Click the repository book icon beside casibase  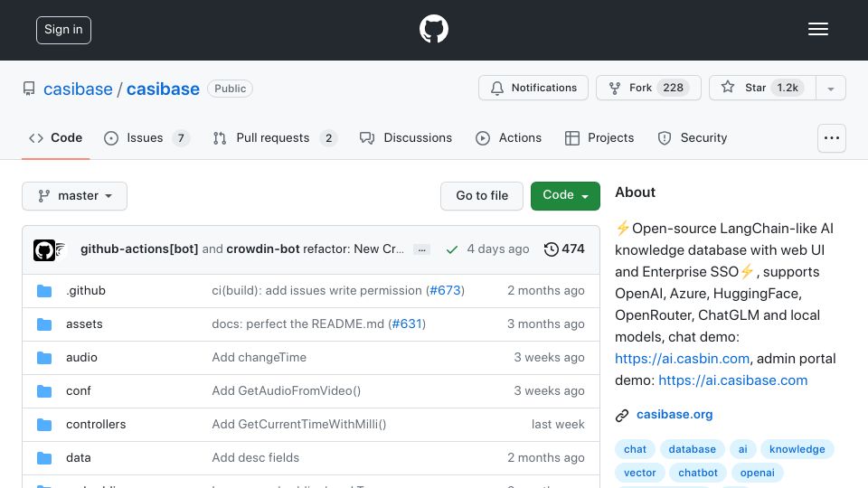(29, 89)
